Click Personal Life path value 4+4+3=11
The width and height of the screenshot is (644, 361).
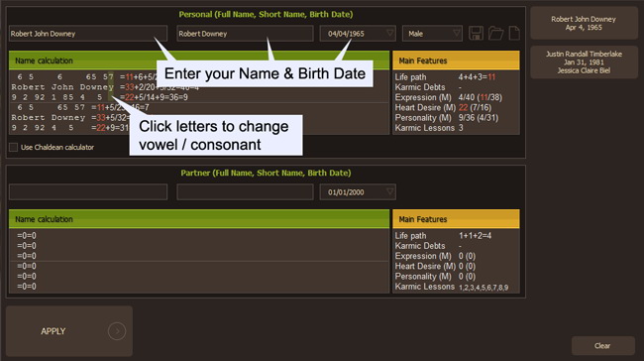coord(477,77)
